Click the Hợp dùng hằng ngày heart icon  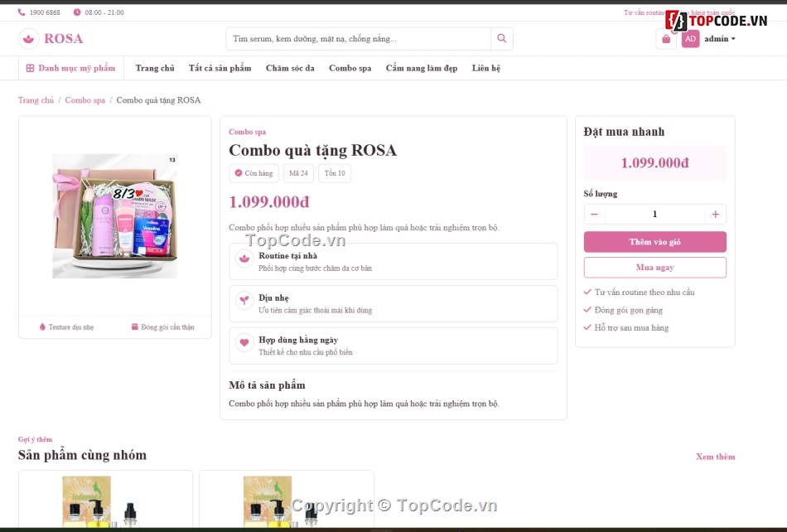click(x=244, y=343)
